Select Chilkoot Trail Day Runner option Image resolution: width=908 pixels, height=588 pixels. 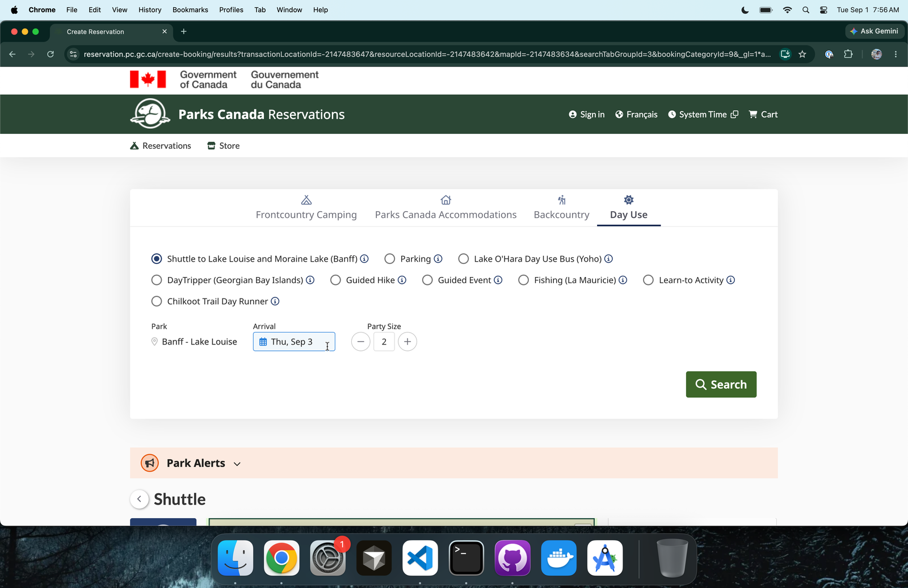coord(157,301)
